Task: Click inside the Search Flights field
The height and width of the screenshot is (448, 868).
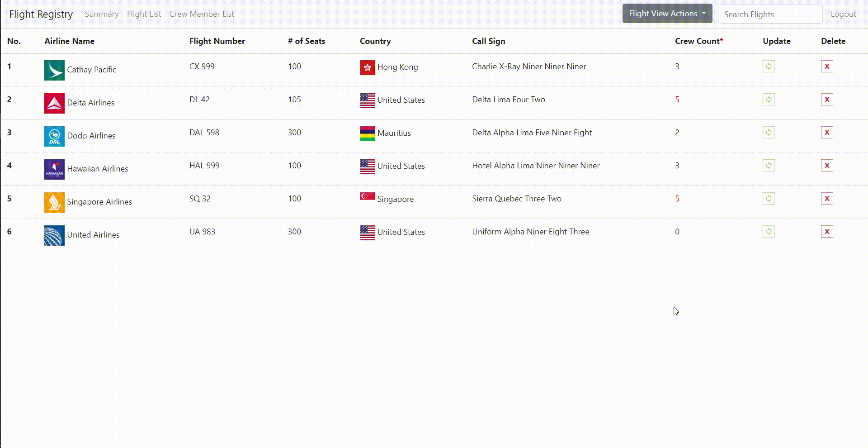Action: (770, 14)
